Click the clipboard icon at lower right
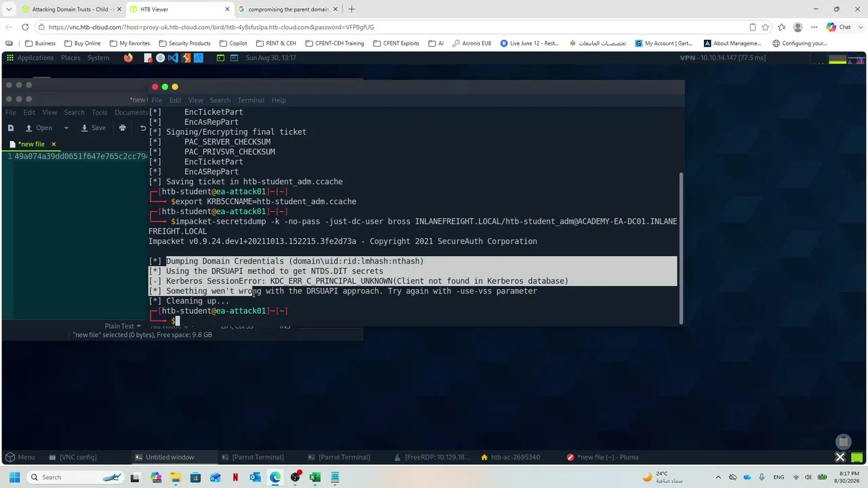This screenshot has height=488, width=868. click(x=843, y=442)
